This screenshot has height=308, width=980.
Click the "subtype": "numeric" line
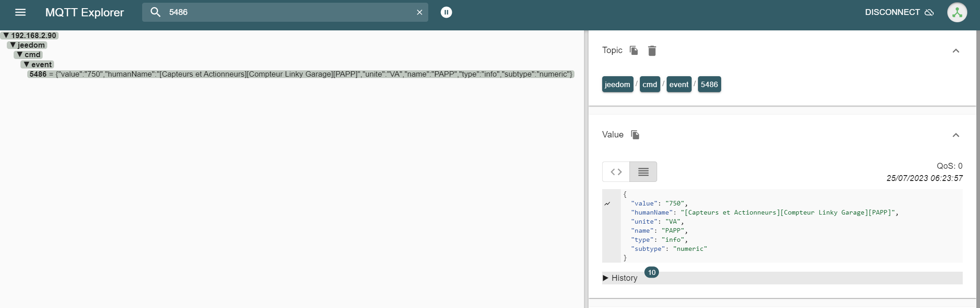click(x=669, y=249)
